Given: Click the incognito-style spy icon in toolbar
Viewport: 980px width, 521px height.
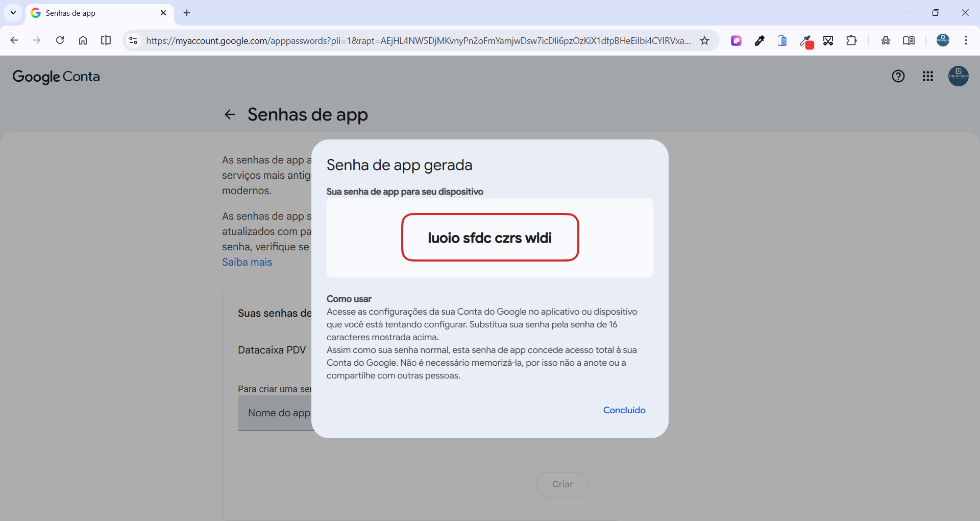Looking at the screenshot, I should tap(886, 40).
